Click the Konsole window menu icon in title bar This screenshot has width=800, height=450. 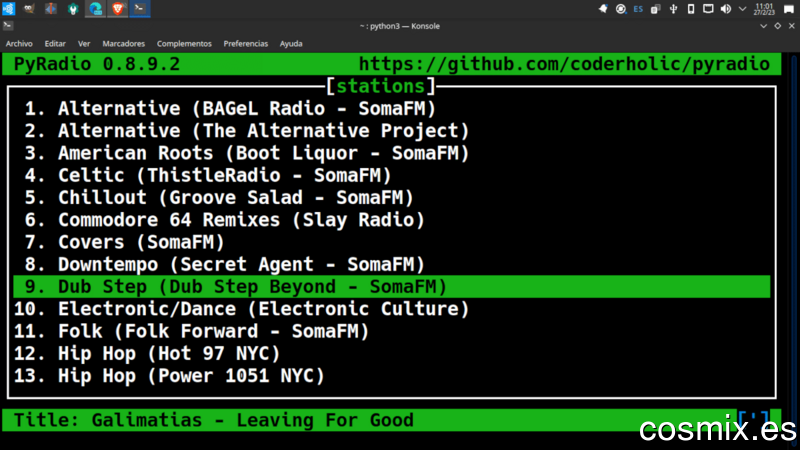coord(8,26)
